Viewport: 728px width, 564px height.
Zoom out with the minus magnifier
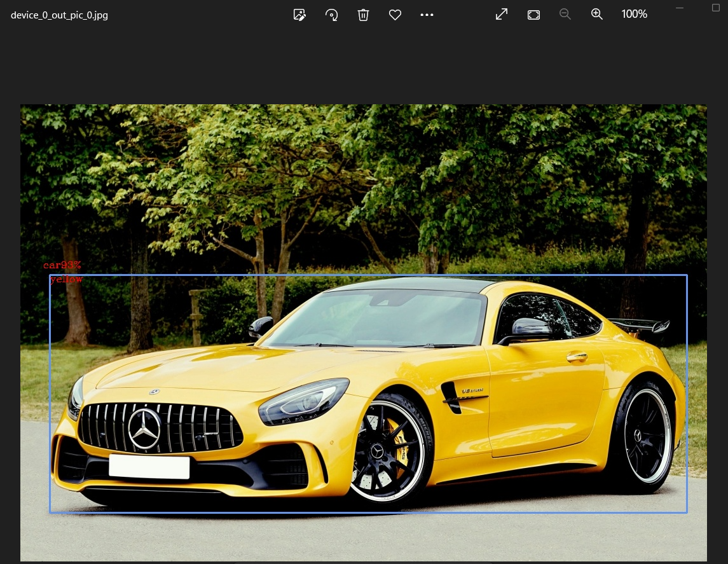pyautogui.click(x=565, y=15)
